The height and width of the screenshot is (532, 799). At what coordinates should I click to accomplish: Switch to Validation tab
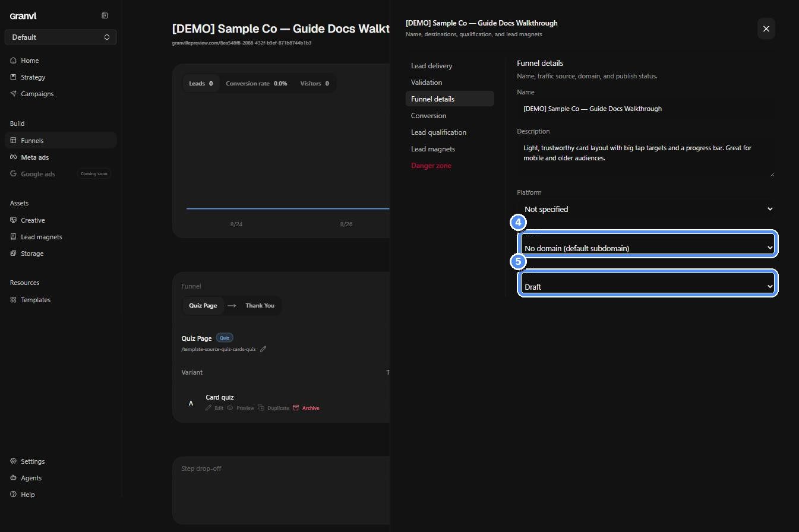[450, 83]
